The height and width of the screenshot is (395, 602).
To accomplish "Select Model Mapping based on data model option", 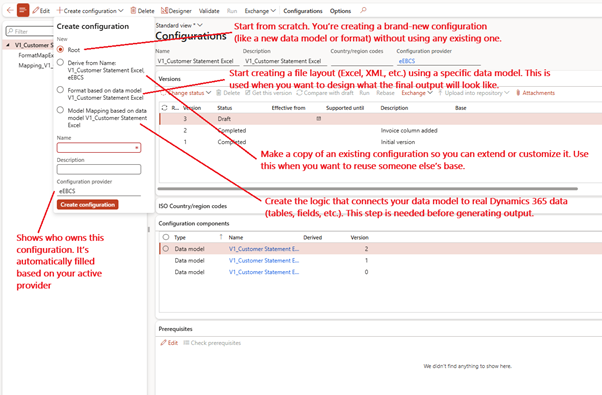I will pyautogui.click(x=60, y=110).
